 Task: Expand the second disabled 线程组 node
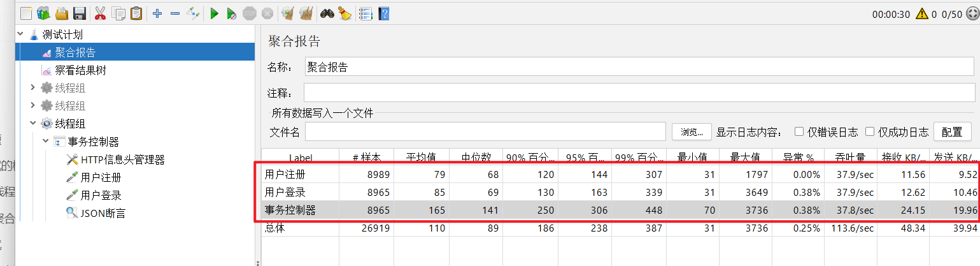(x=33, y=105)
